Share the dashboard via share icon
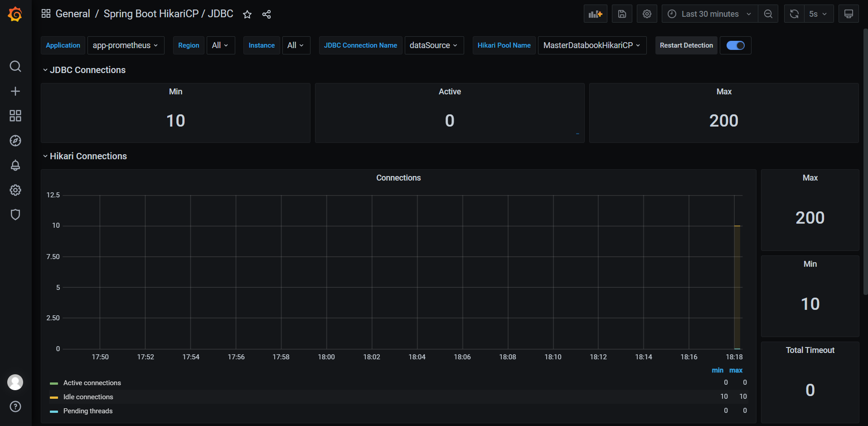This screenshot has width=868, height=426. [x=267, y=15]
